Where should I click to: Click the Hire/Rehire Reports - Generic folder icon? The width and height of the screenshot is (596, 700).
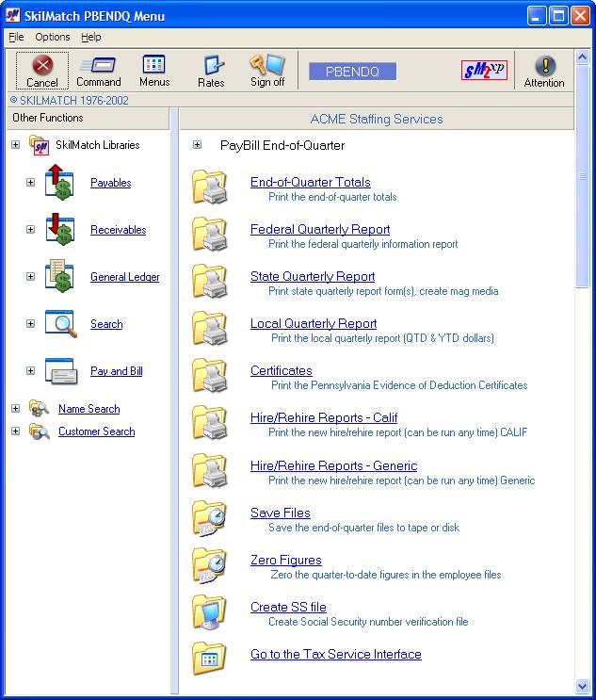click(x=210, y=470)
